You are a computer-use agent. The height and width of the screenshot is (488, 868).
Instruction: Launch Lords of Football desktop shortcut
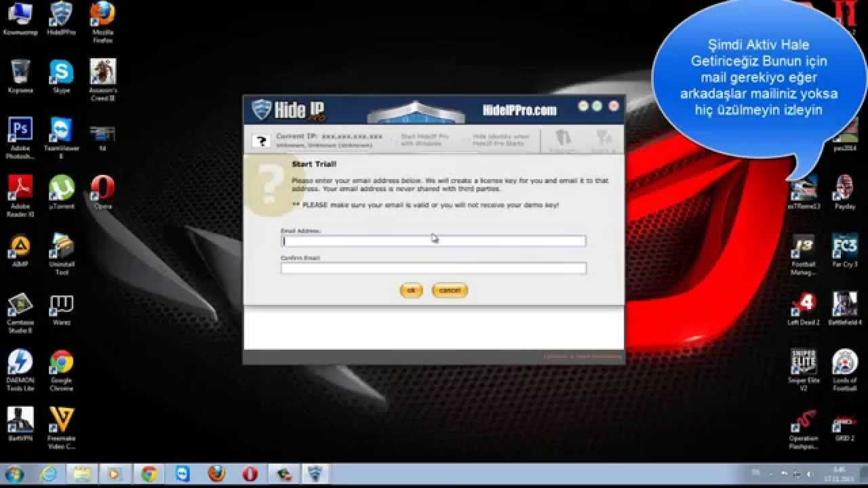click(845, 371)
